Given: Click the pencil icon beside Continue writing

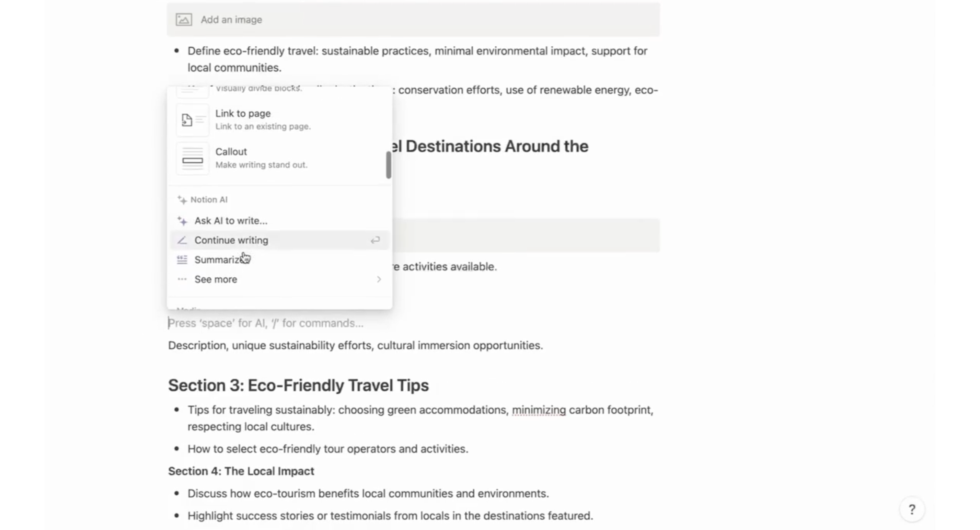Looking at the screenshot, I should pos(182,241).
